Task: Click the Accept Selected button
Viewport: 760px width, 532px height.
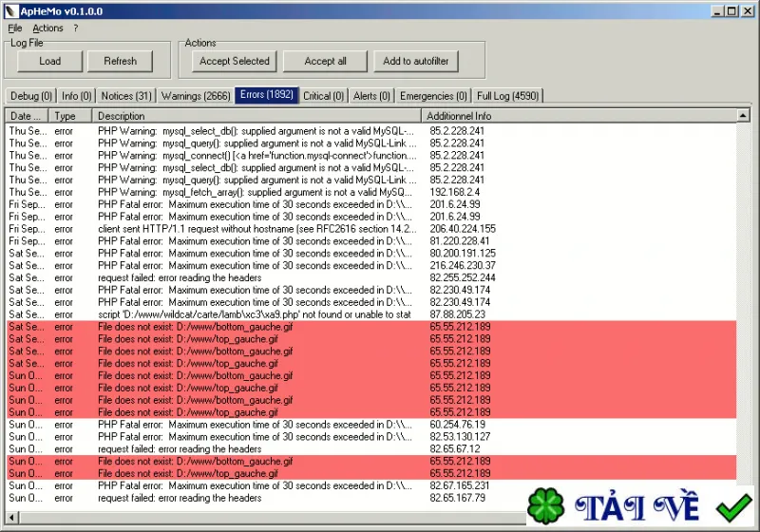Action: (x=234, y=61)
